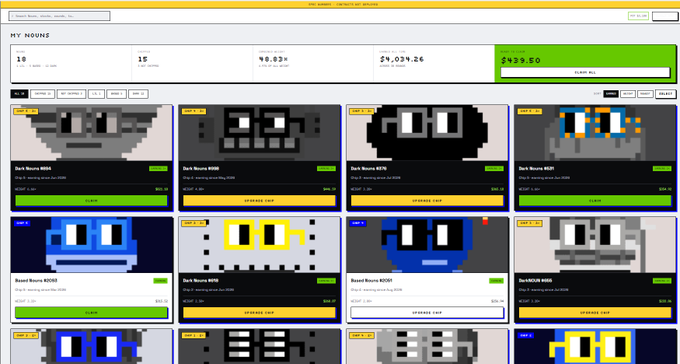Click yellow chip badge on toothy-grin noun
680x364 pixels.
[x=194, y=111]
